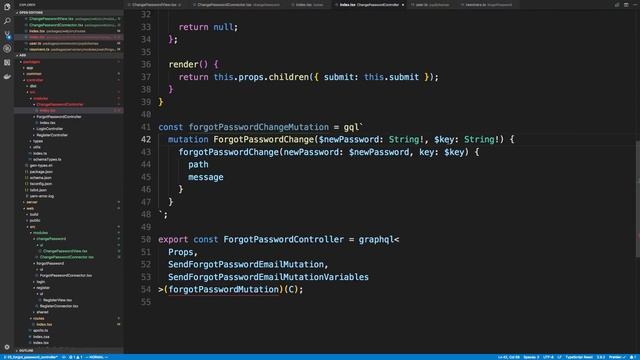Open the Debug view in activity bar
The width and height of the screenshot is (640, 360).
click(x=7, y=49)
